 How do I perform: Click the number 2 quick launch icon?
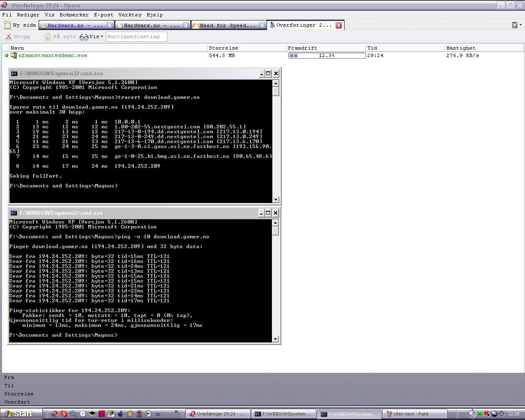click(139, 414)
